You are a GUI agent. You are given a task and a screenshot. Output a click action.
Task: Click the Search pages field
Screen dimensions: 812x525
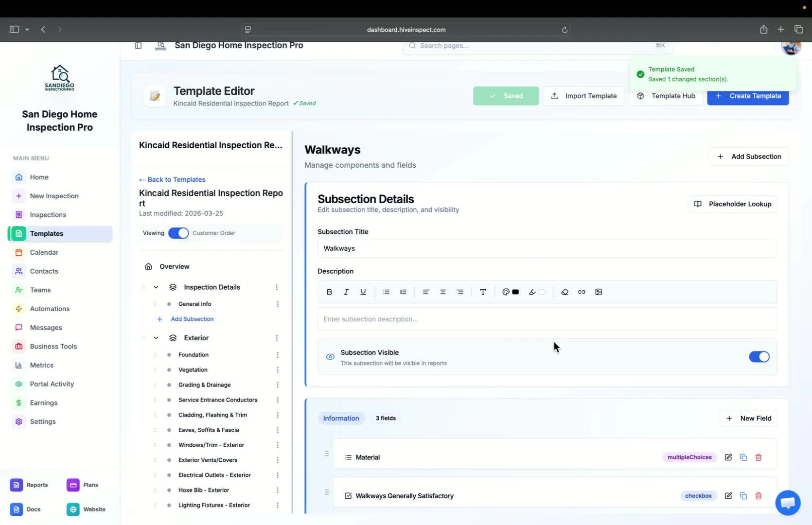(x=538, y=46)
